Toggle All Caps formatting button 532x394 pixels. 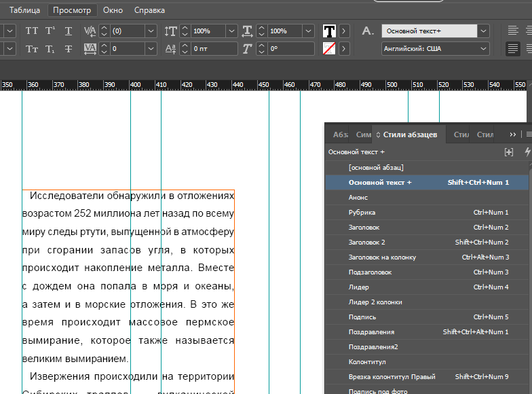coord(32,31)
